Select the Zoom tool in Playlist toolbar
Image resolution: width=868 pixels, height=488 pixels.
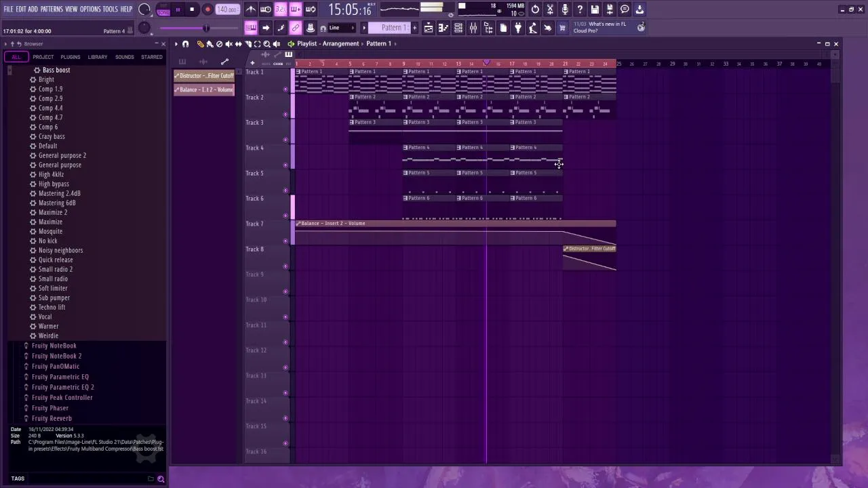(267, 44)
